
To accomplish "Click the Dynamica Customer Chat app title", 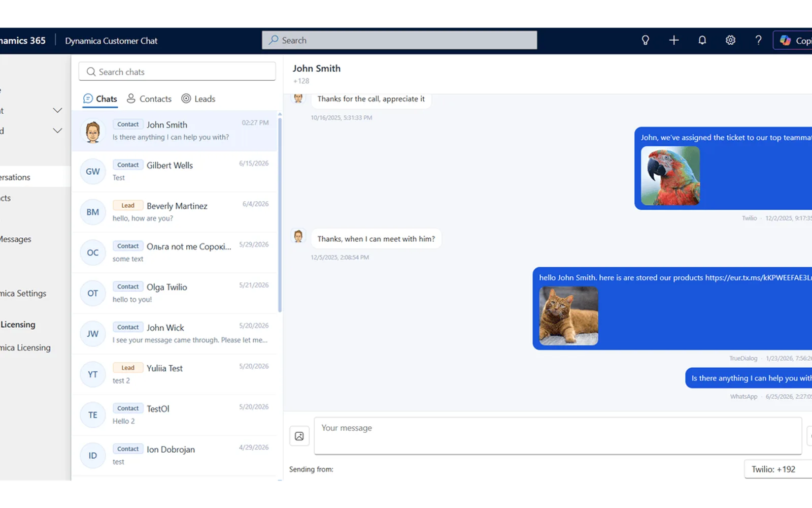I will (111, 41).
